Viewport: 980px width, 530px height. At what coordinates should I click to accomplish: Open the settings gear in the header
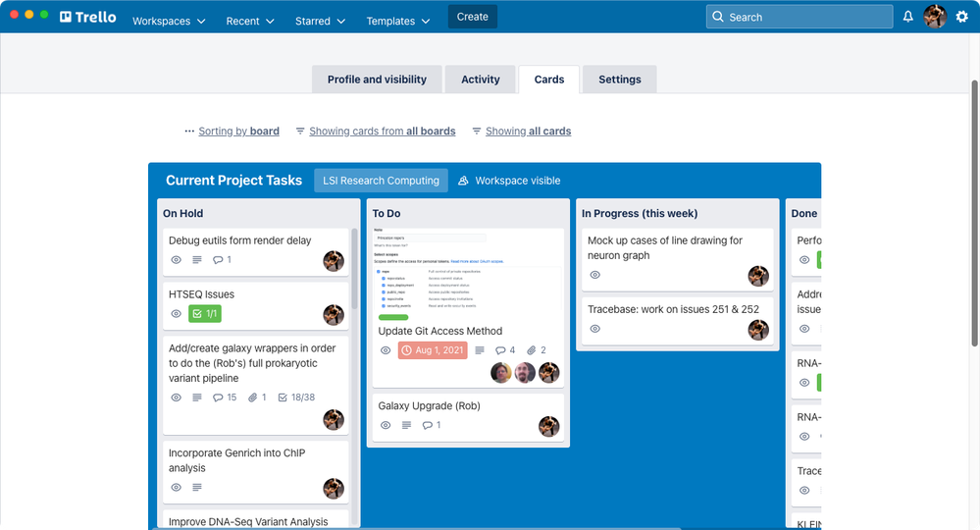962,17
